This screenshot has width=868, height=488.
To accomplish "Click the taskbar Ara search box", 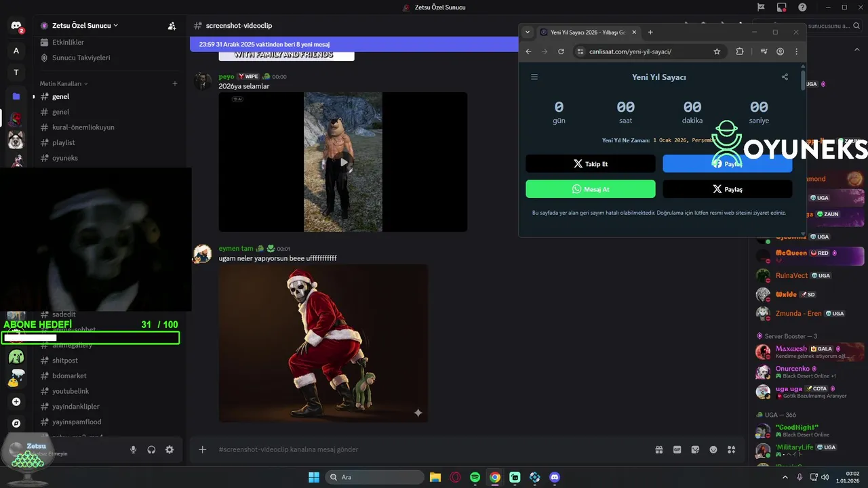I will [x=374, y=477].
